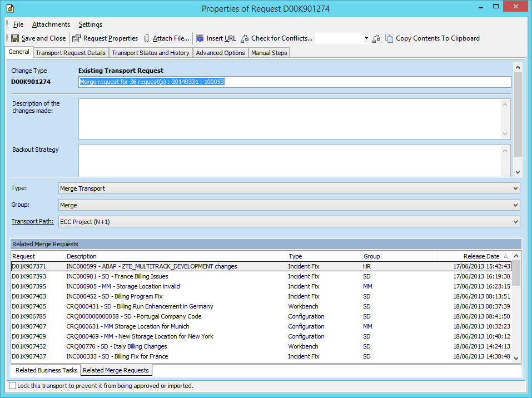
Task: Click the Insert URL globe icon
Action: click(200, 38)
